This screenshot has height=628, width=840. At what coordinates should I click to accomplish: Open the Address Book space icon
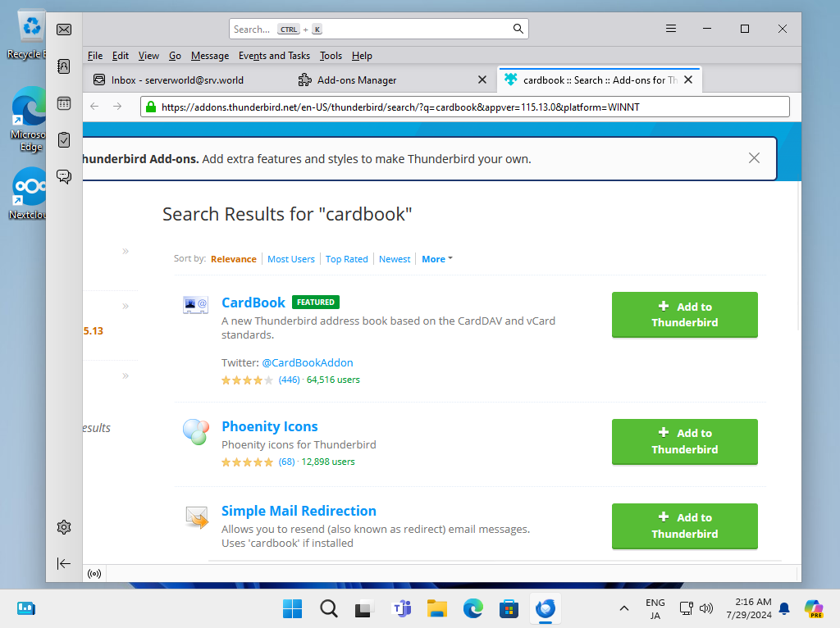click(x=64, y=66)
